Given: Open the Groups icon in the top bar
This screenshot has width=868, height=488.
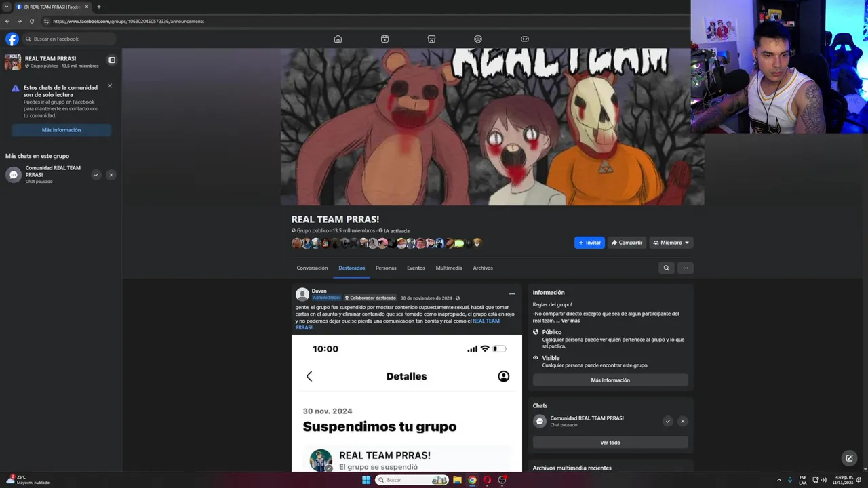Looking at the screenshot, I should click(x=478, y=39).
